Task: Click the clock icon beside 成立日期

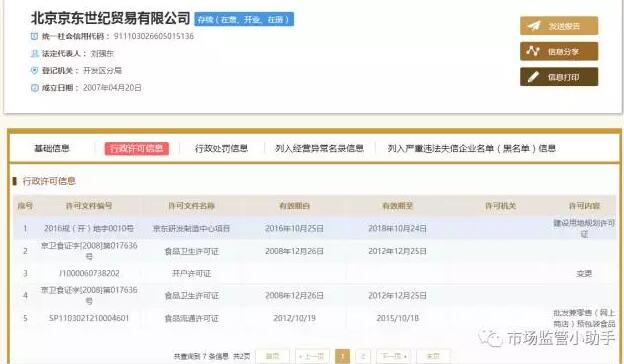Action: pos(35,88)
